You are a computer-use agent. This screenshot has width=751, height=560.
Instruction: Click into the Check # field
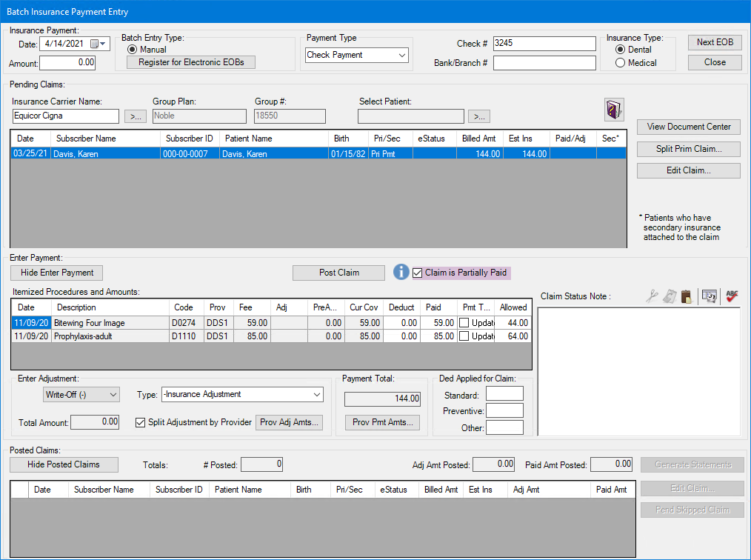544,44
